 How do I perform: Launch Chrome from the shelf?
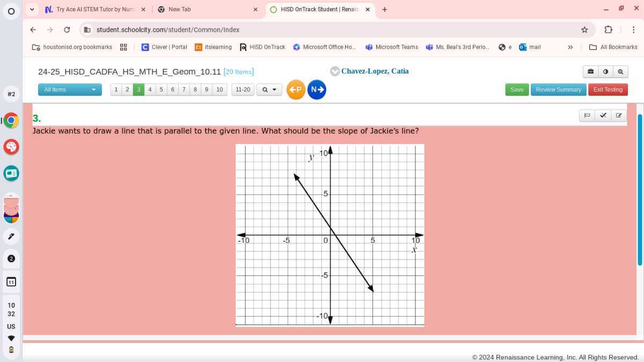click(x=11, y=120)
